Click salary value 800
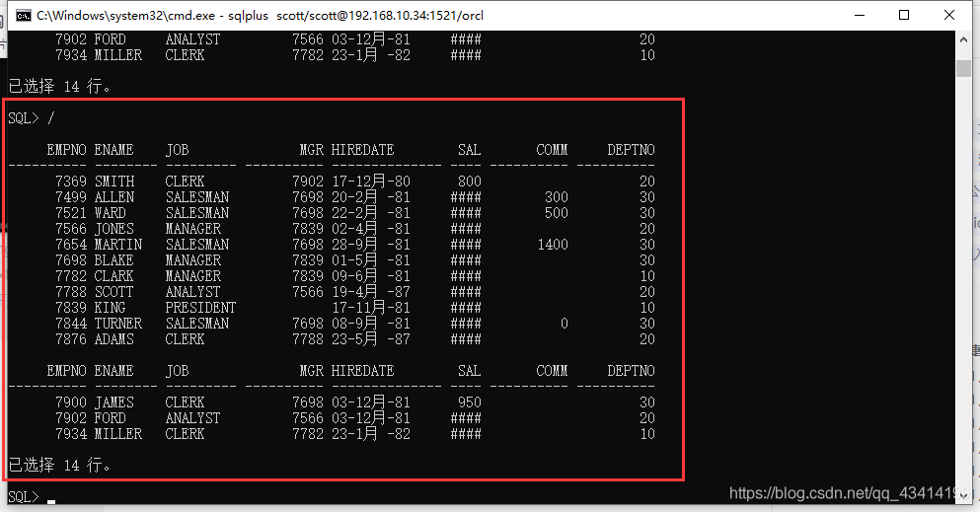980x512 pixels. [470, 182]
